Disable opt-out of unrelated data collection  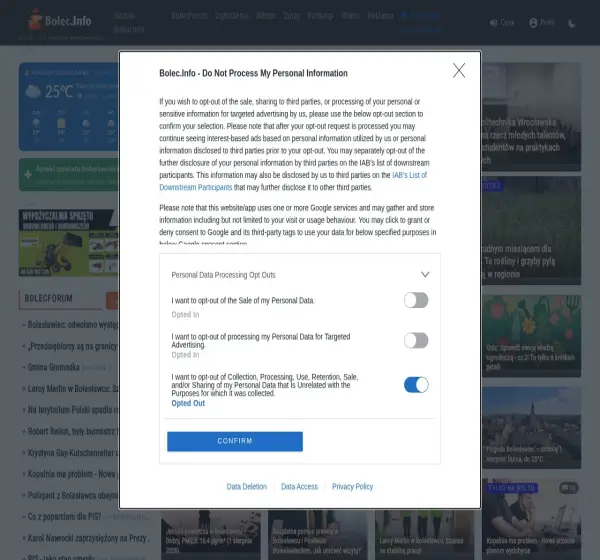coord(416,385)
